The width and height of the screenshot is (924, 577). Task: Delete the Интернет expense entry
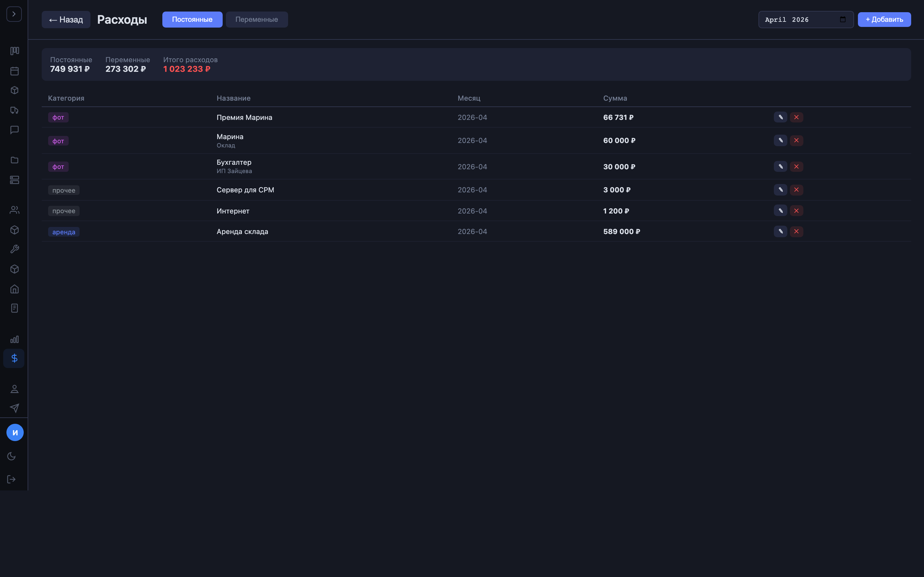point(797,211)
